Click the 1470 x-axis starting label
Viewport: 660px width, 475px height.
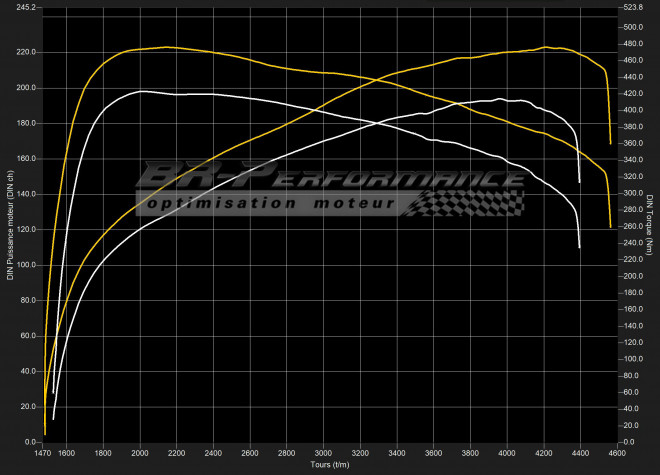point(43,453)
